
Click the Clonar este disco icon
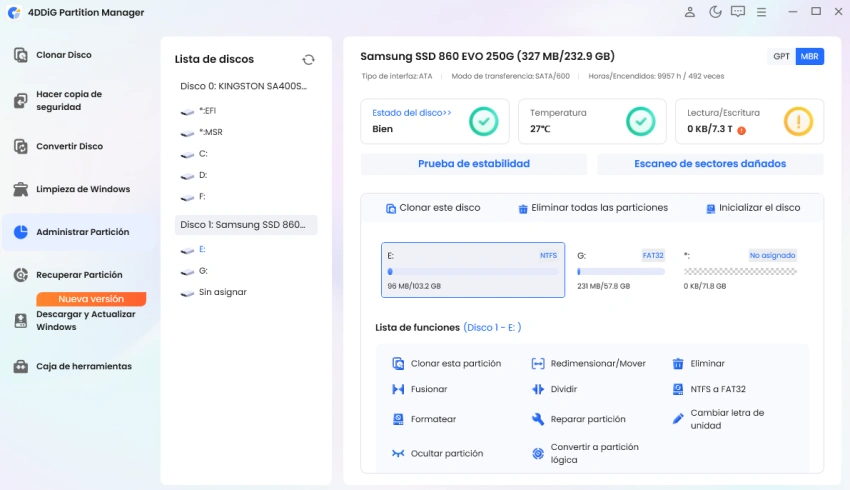tap(391, 209)
